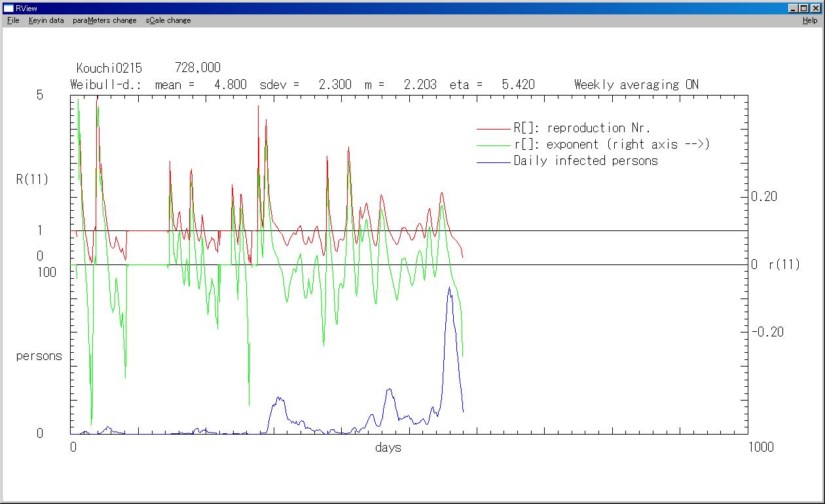Click the 'persons' axis label
Image resolution: width=825 pixels, height=504 pixels.
click(x=39, y=356)
